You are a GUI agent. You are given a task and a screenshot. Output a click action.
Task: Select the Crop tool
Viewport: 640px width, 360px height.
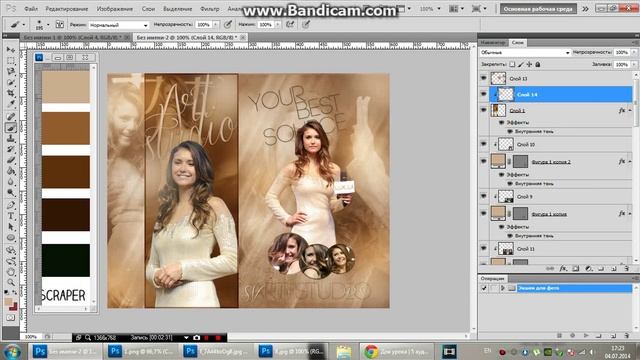11,93
